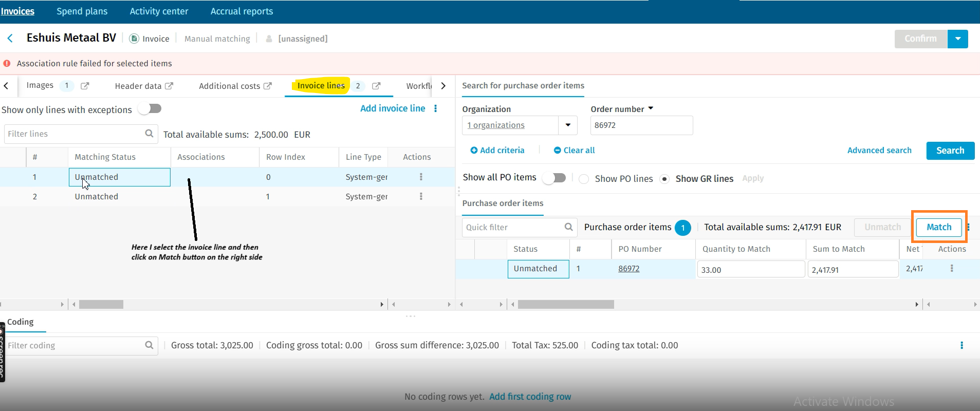Open Header data pop-out icon
Viewport: 980px width, 411px height.
[x=169, y=86]
